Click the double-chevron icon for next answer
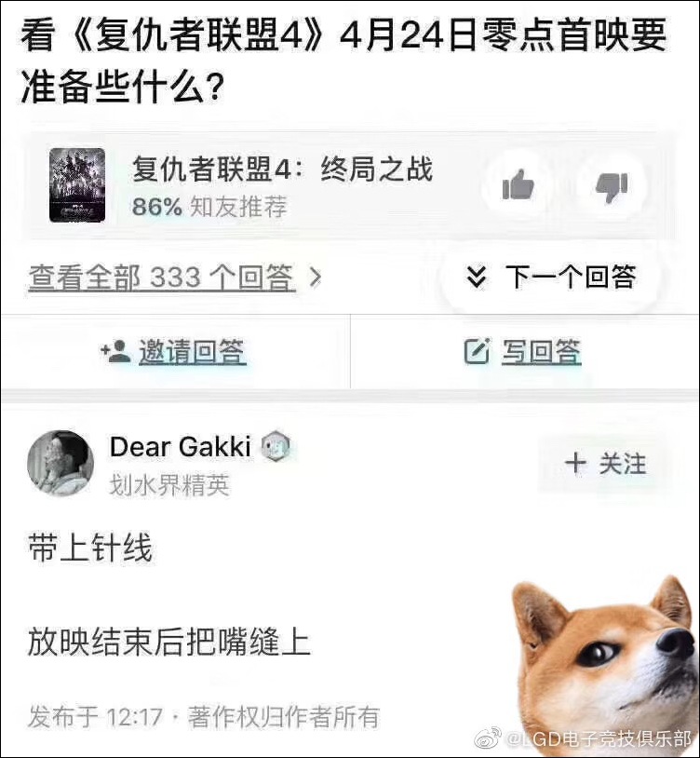Screen dimensions: 700x758 (x=477, y=277)
